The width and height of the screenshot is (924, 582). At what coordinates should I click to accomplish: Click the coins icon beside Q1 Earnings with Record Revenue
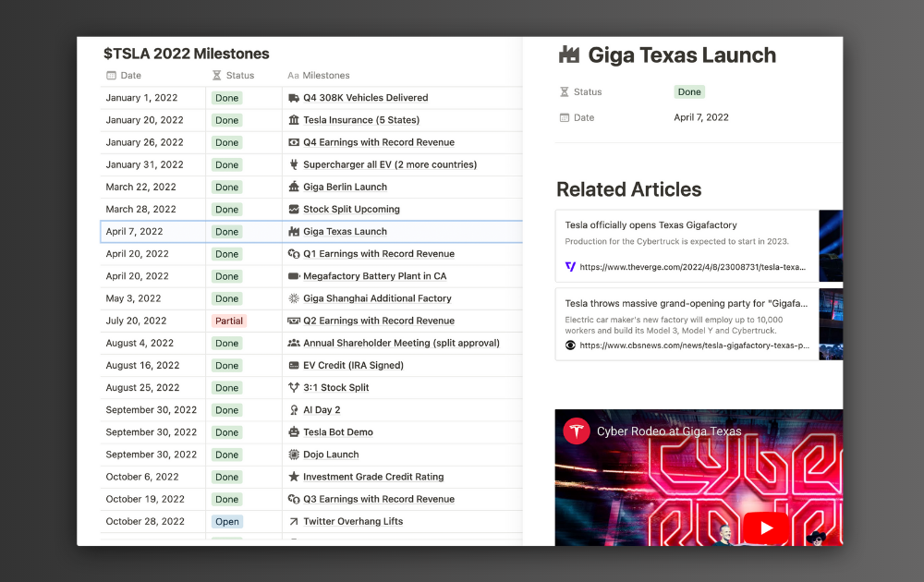294,254
